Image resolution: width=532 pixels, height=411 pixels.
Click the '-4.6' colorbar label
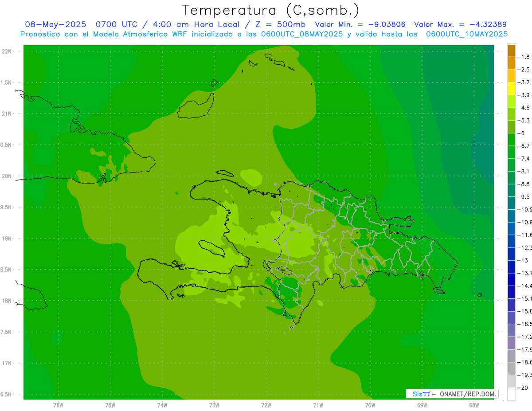[x=524, y=108]
